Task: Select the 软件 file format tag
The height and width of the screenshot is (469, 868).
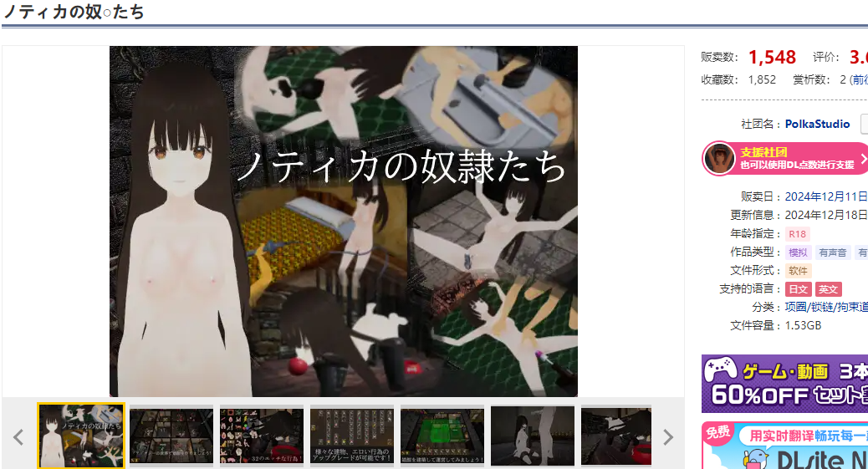Action: [x=798, y=271]
